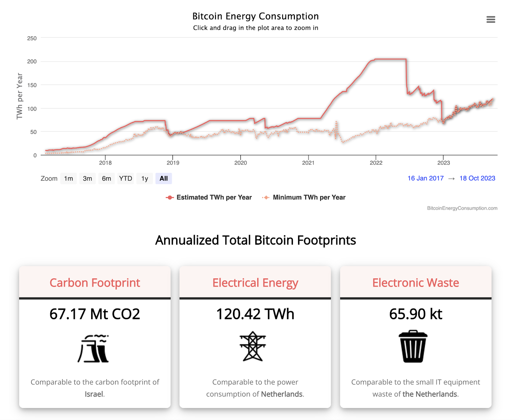The height and width of the screenshot is (420, 519).
Task: Click the electricity pylon icon
Action: (x=253, y=346)
